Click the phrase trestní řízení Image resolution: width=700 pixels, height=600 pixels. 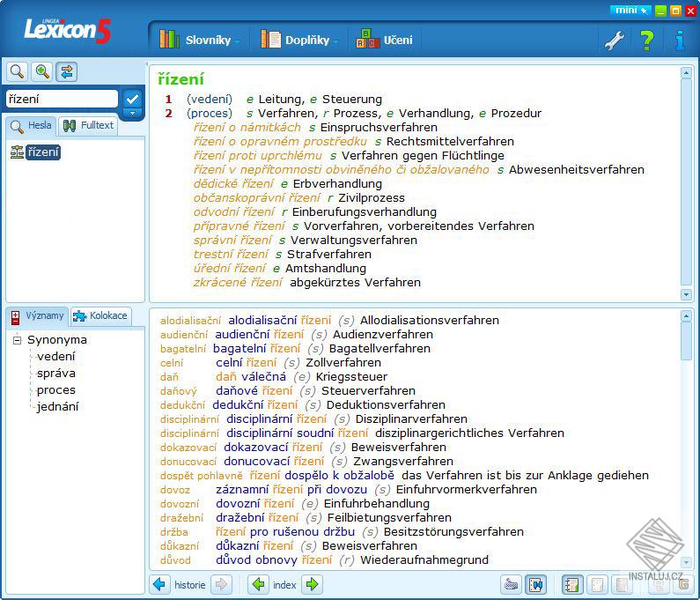(x=231, y=255)
